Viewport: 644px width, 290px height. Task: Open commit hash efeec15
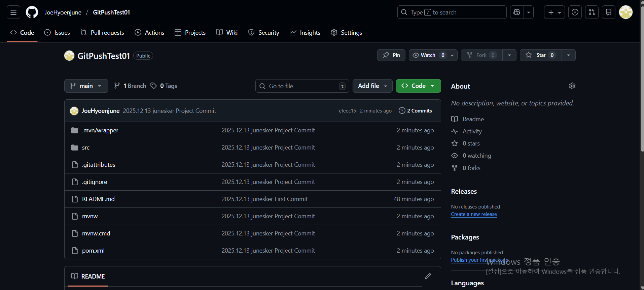pos(347,111)
